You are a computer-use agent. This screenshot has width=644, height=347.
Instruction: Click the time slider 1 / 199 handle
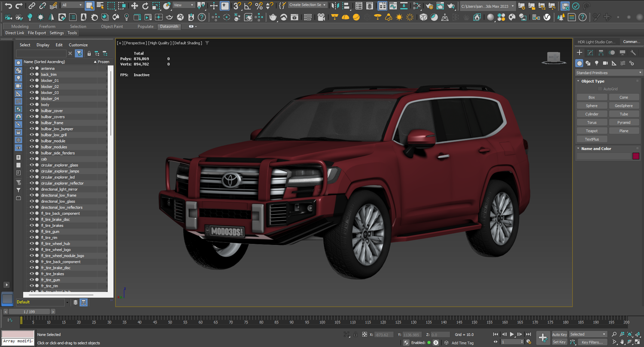click(x=29, y=312)
